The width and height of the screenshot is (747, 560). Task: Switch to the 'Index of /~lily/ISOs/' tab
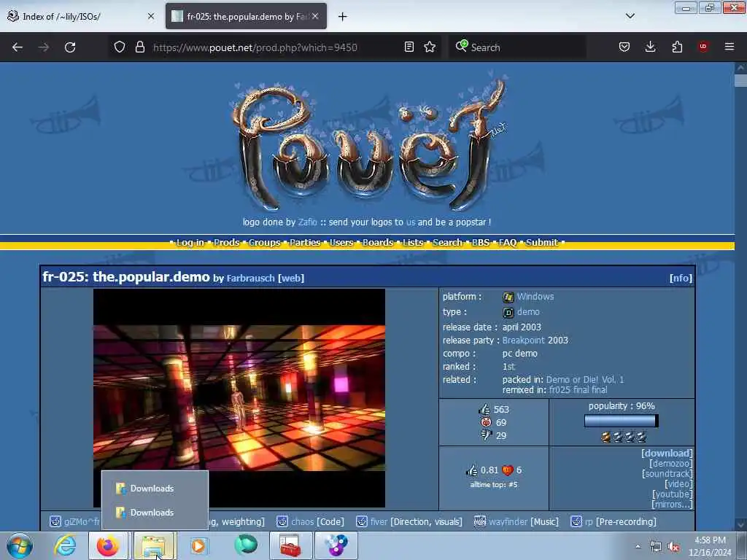click(81, 16)
